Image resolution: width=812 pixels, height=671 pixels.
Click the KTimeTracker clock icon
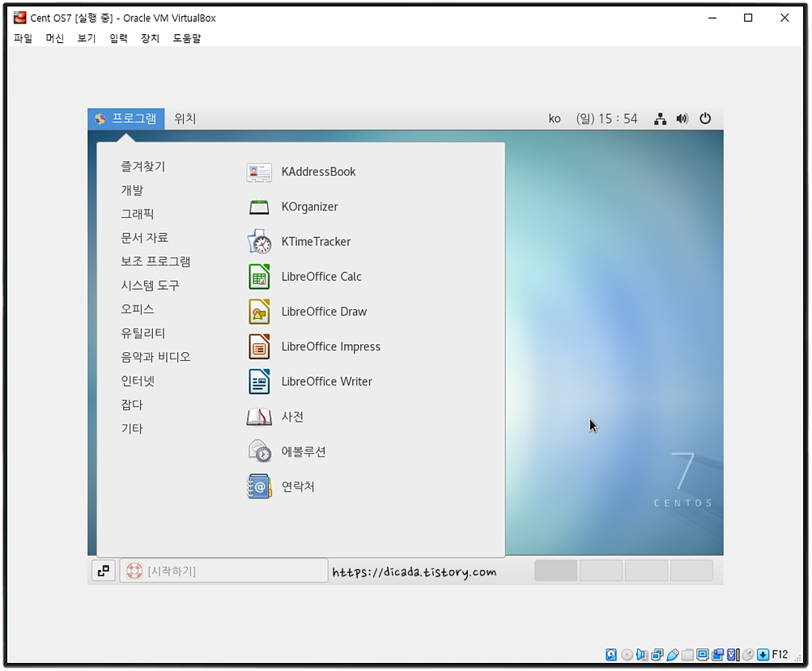259,242
